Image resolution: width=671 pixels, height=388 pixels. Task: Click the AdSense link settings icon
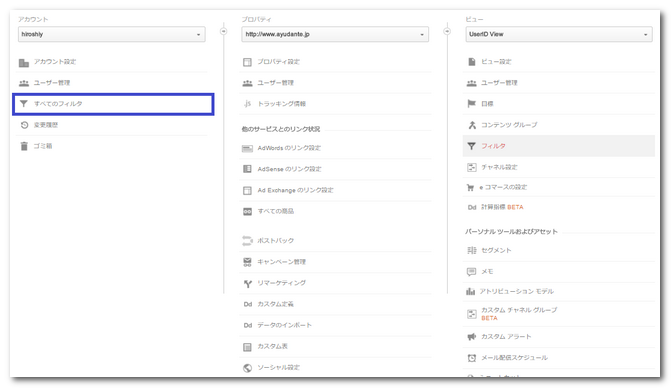[247, 169]
